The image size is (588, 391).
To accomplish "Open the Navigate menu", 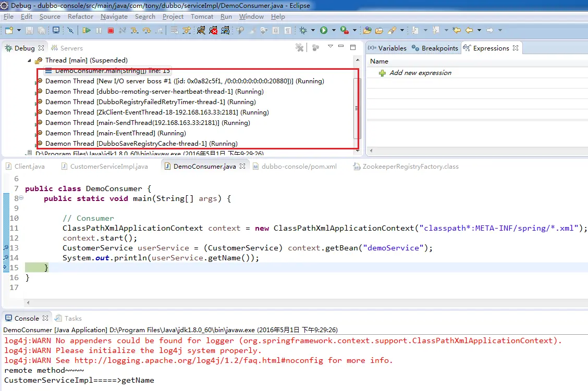I will [114, 17].
